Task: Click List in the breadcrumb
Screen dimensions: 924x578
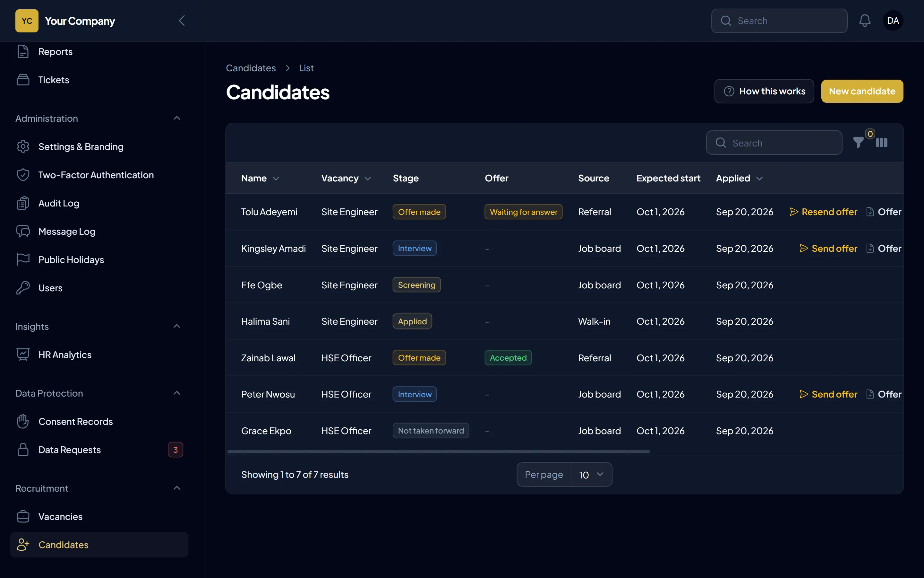Action: [x=306, y=68]
